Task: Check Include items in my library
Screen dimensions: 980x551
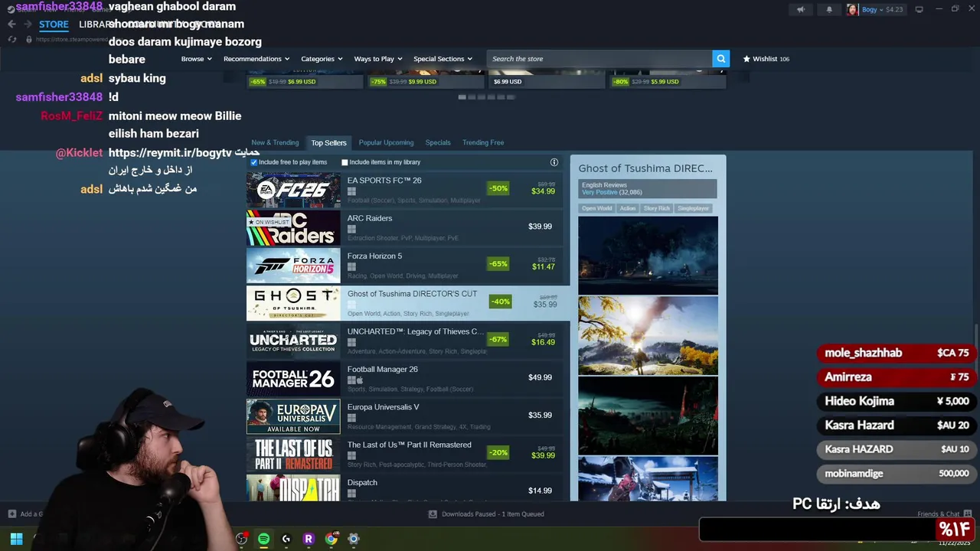Action: point(345,162)
